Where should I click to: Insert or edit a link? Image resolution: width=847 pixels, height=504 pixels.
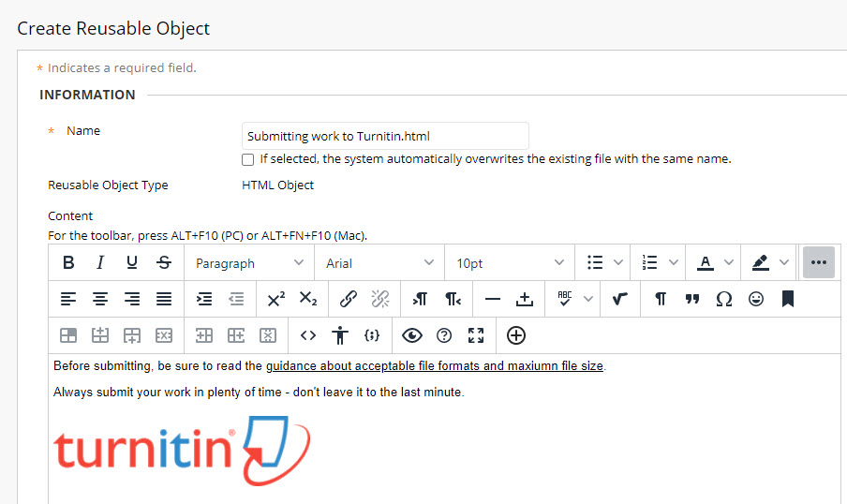[x=349, y=299]
